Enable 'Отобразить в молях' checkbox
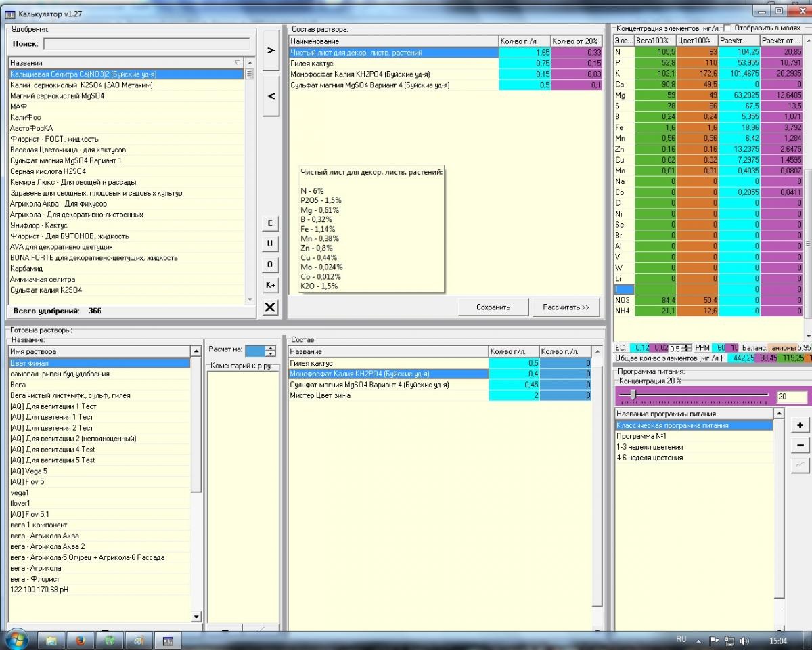The height and width of the screenshot is (650, 812). point(727,28)
